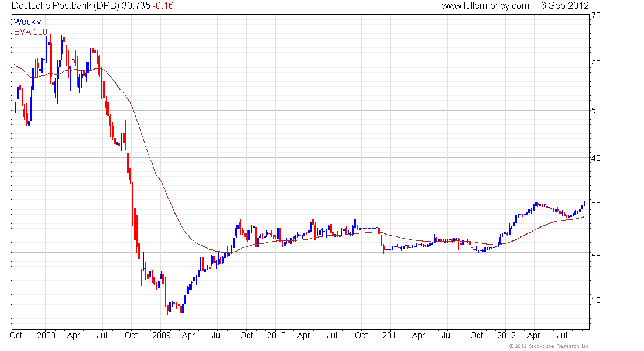Click the 60 price axis label
This screenshot has height=351, width=644.
[x=595, y=63]
